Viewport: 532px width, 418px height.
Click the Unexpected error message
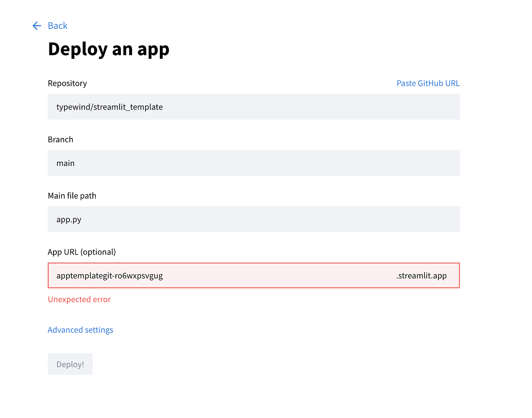[79, 299]
